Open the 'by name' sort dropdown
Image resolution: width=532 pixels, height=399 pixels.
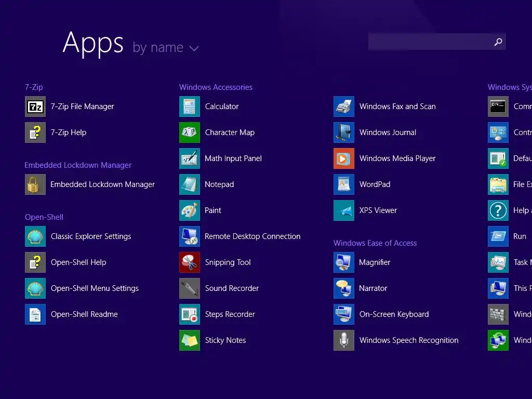[x=166, y=47]
